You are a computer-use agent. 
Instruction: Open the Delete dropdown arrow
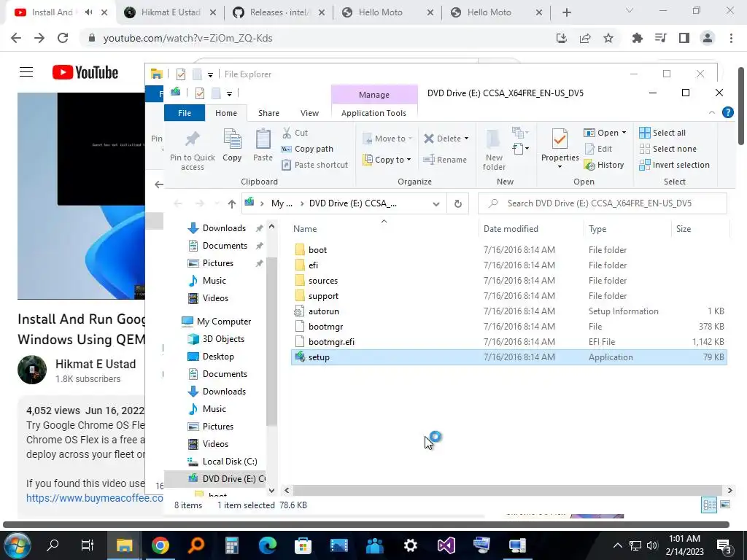tap(466, 139)
